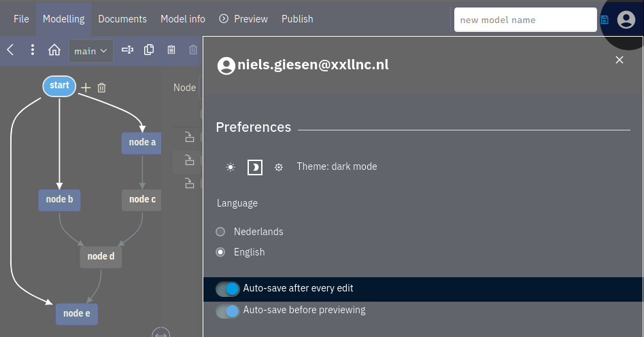Select the system theme gear icon
644x337 pixels.
tap(278, 167)
